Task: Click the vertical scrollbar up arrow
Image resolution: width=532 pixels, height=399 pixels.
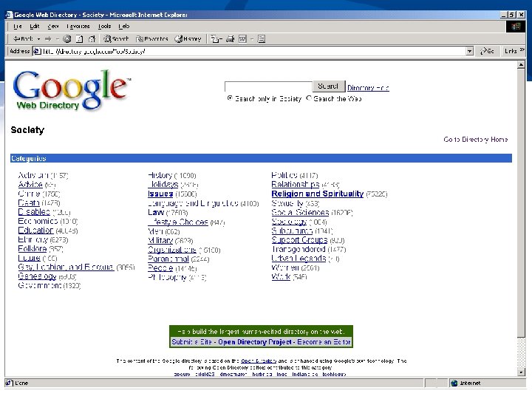Action: tap(521, 65)
